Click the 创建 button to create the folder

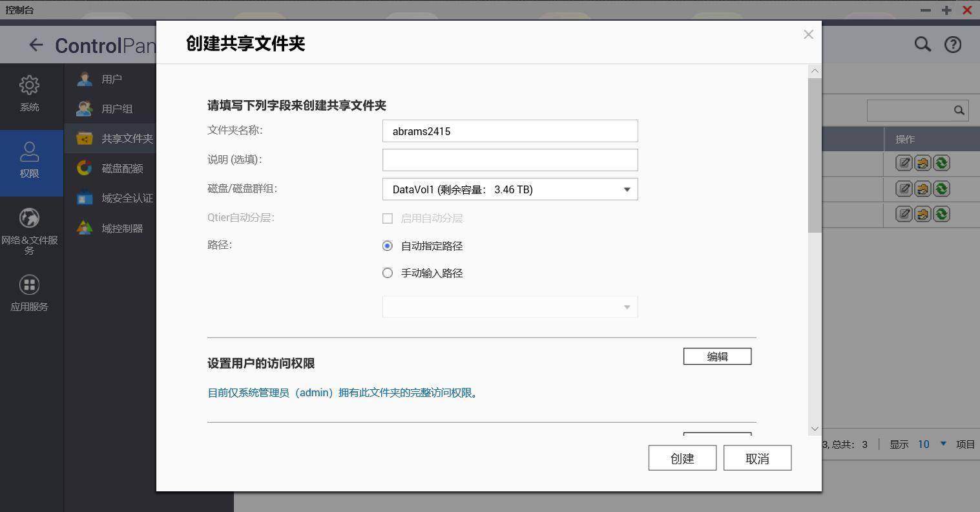click(x=682, y=458)
